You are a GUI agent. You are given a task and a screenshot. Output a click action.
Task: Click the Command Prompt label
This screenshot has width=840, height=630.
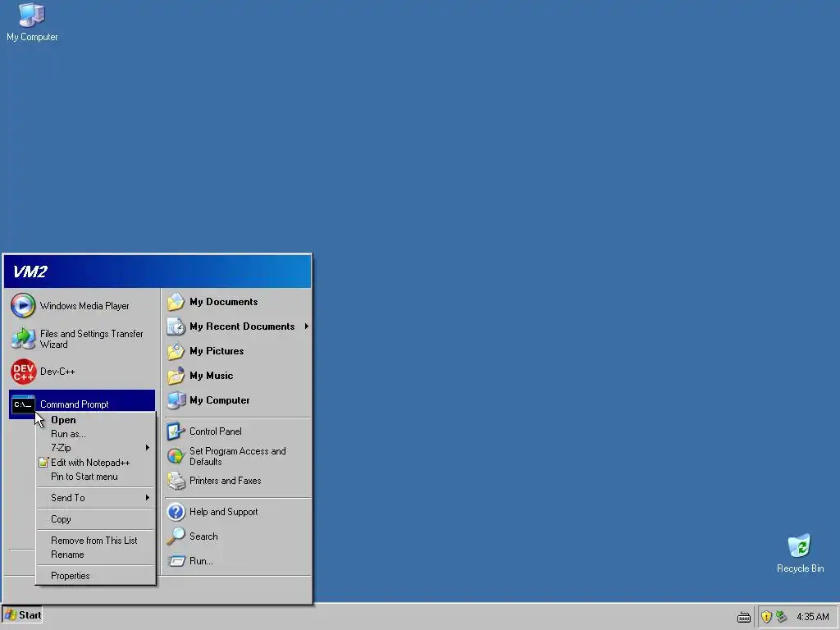coord(74,404)
